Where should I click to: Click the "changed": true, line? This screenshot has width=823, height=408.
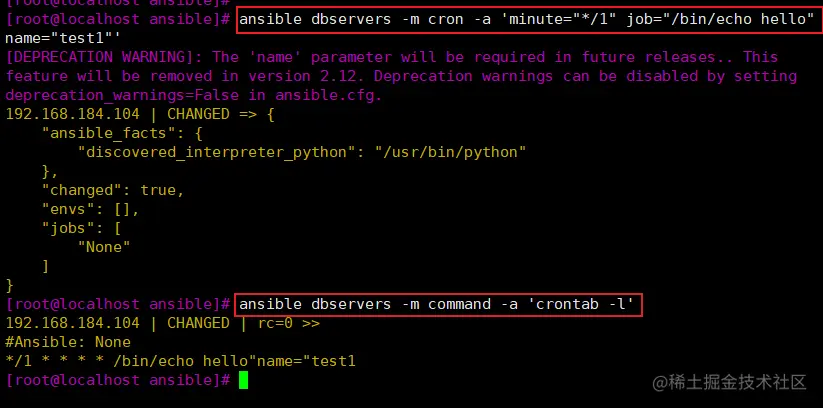click(113, 190)
